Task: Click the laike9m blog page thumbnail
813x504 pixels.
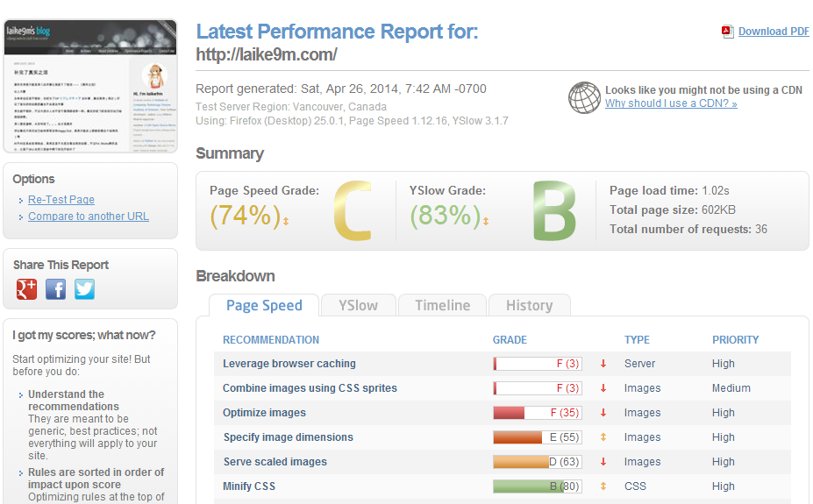Action: click(90, 86)
